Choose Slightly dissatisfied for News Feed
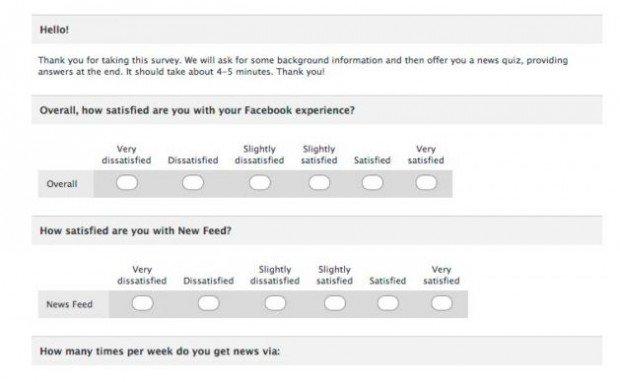This screenshot has width=620, height=382. (275, 303)
